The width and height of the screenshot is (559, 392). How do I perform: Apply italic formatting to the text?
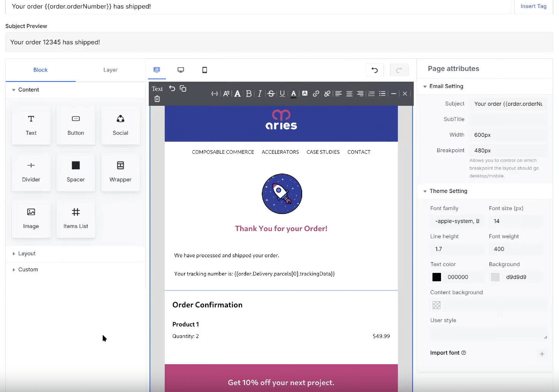pos(260,94)
